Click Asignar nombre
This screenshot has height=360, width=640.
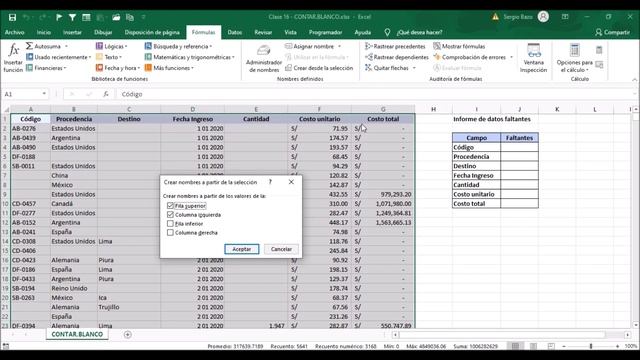tap(310, 46)
